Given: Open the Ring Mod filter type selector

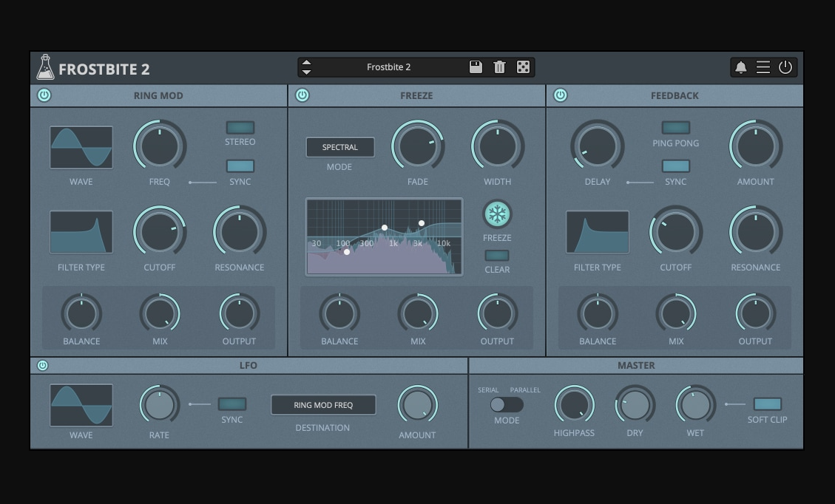Looking at the screenshot, I should coord(81,232).
